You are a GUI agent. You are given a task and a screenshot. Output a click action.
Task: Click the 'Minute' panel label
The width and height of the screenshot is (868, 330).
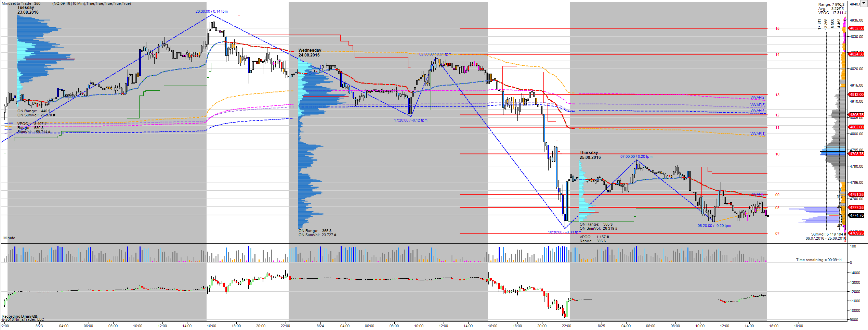(9, 238)
